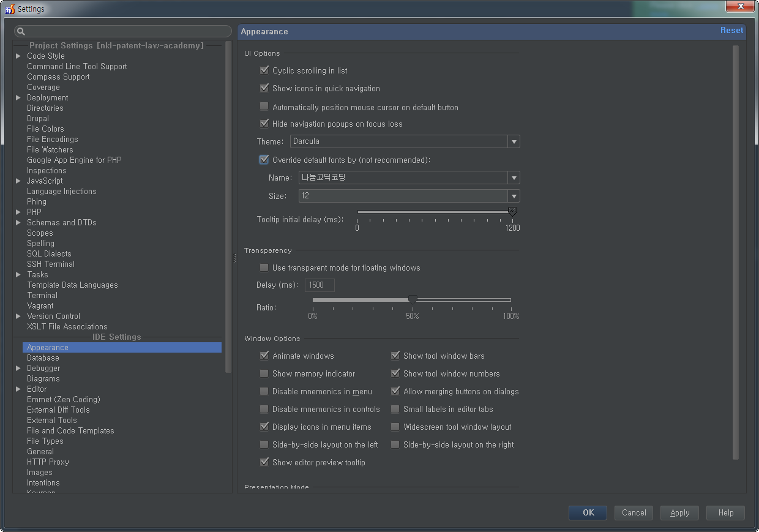Toggle Hide navigation popups on focus loss

(264, 124)
